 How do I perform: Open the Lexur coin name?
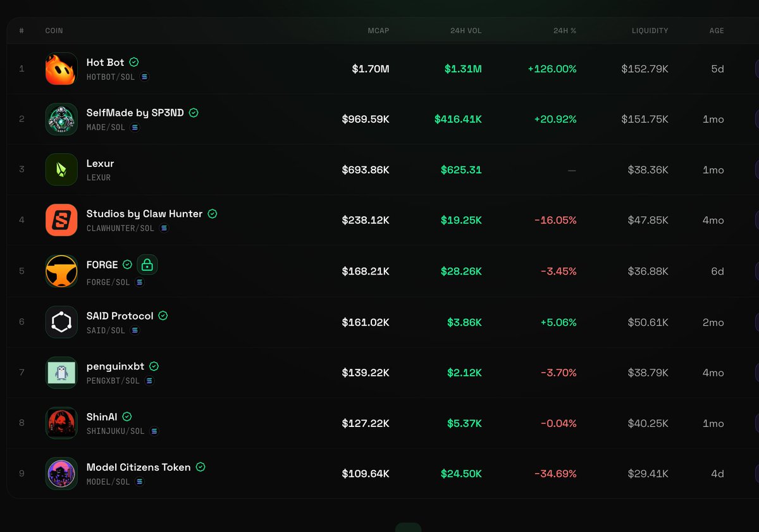tap(100, 163)
